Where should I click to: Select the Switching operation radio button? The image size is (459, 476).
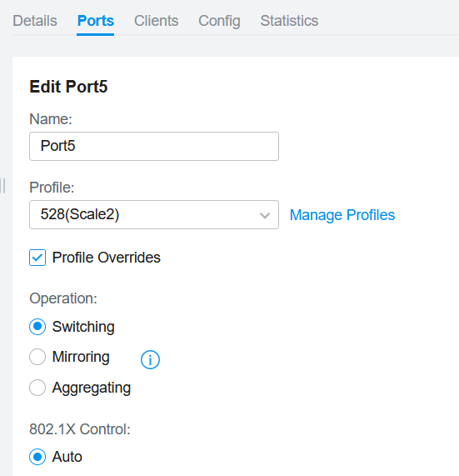[x=37, y=327]
